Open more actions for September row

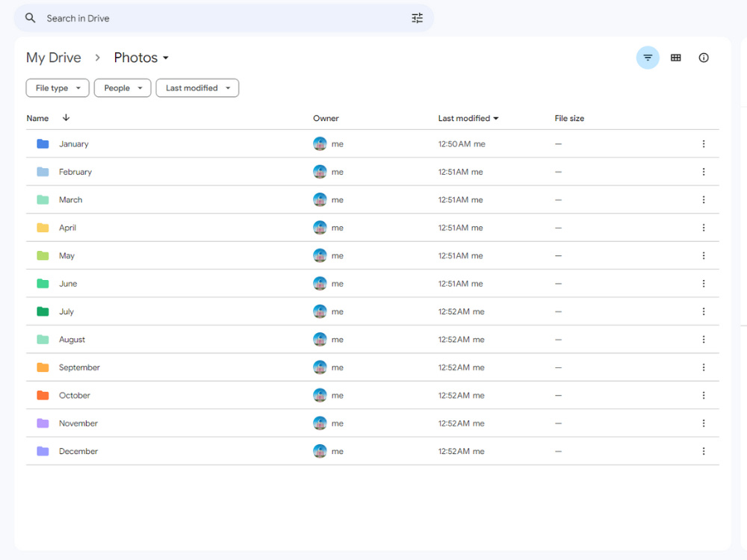click(704, 367)
